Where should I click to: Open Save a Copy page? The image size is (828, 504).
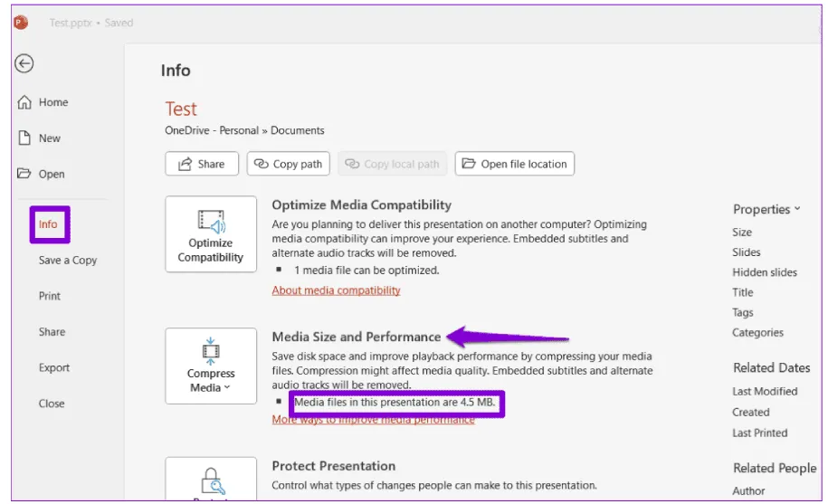pyautogui.click(x=68, y=261)
